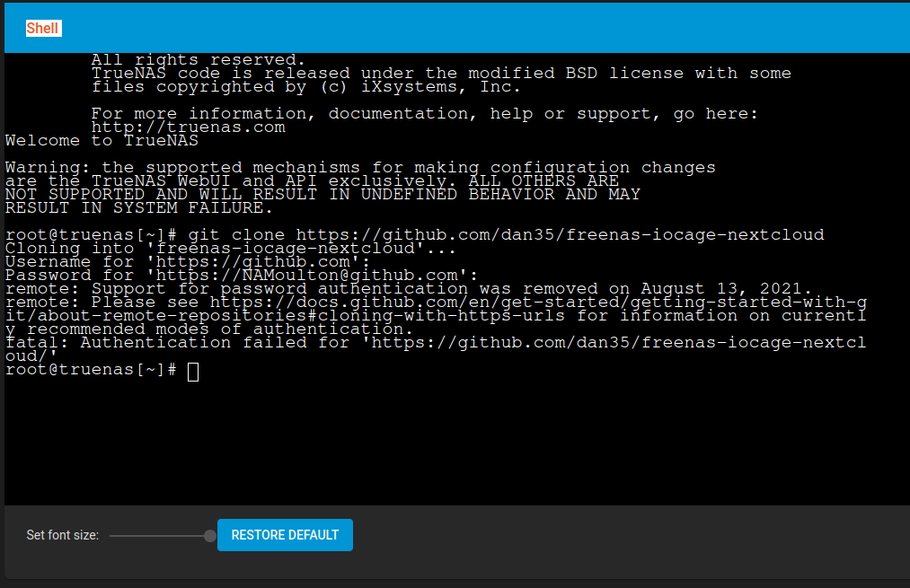Screen dimensions: 910x588
Task: Click the 'NOT SUPPORTED AND WILL RESULT' line
Action: click(x=322, y=194)
